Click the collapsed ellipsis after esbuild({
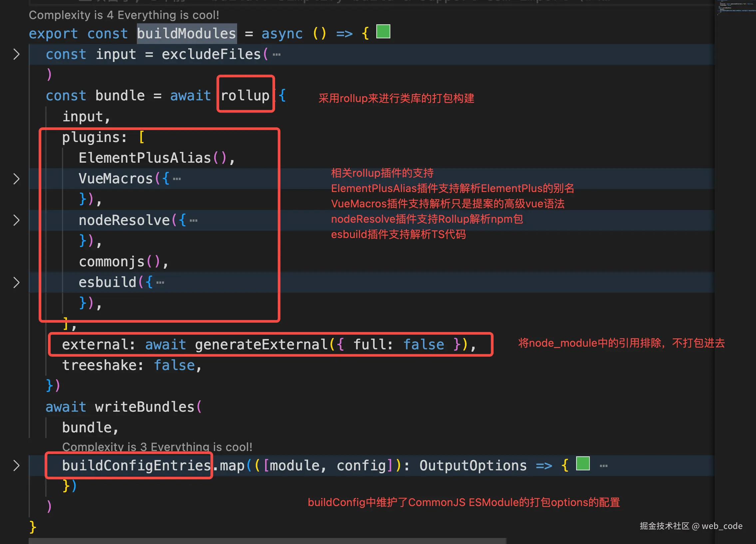Viewport: 756px width, 544px height. tap(160, 283)
